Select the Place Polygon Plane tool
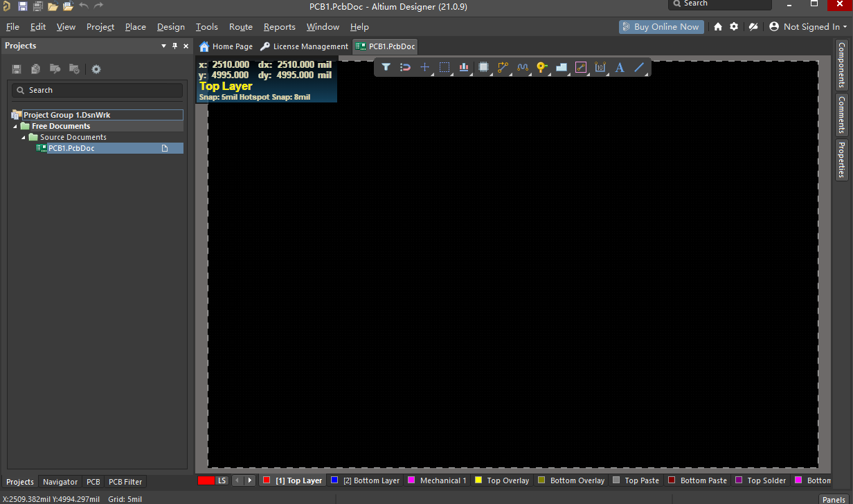The width and height of the screenshot is (853, 504). (x=562, y=67)
